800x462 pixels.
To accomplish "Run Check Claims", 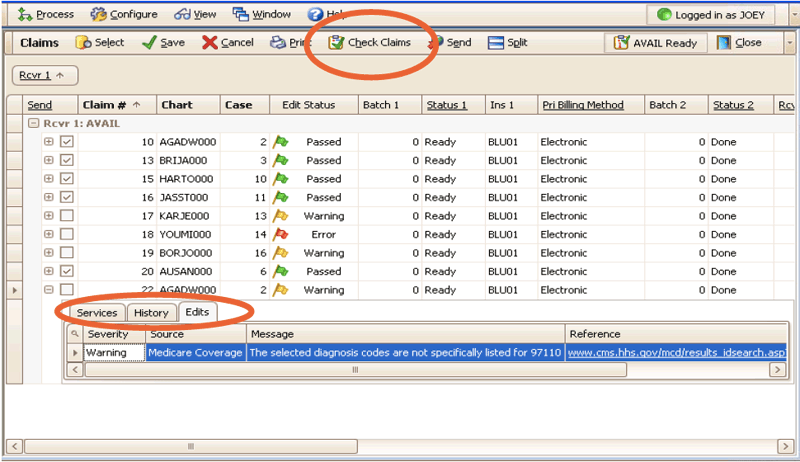I will coord(369,42).
